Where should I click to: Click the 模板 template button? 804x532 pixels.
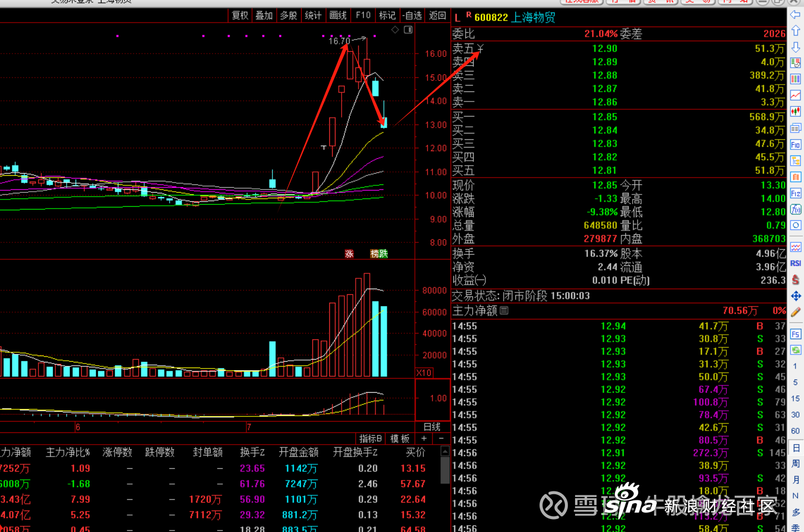pos(400,438)
